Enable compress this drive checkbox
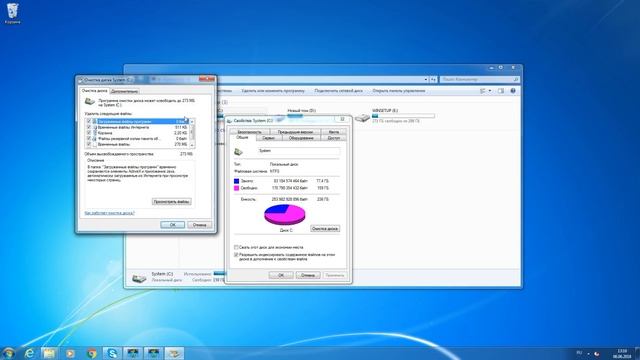Image resolution: width=640 pixels, height=360 pixels. click(236, 247)
